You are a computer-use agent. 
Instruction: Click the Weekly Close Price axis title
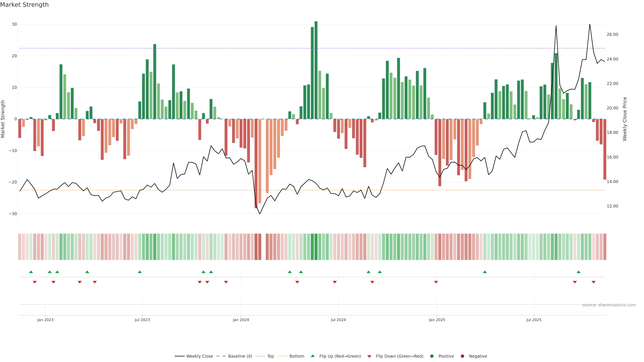point(625,119)
